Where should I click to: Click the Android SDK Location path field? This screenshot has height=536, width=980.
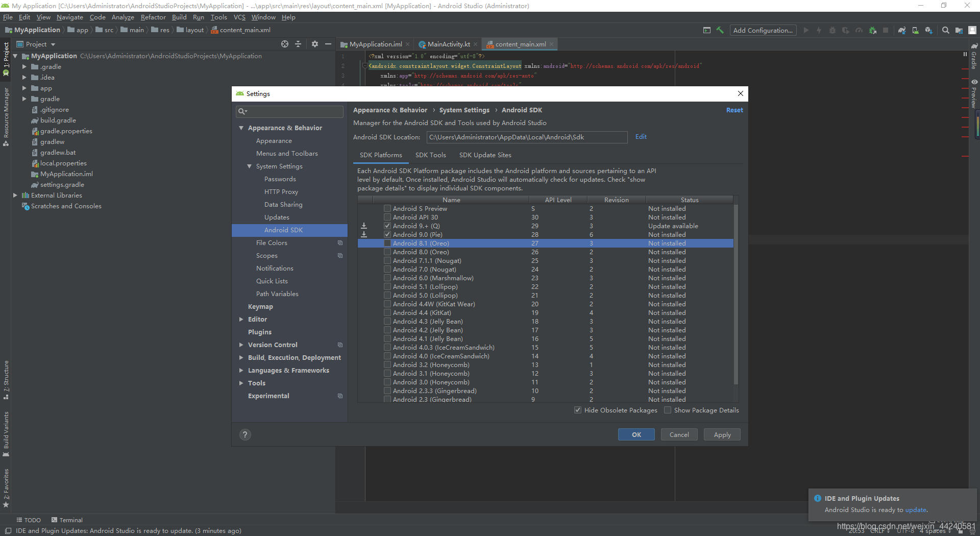click(527, 137)
